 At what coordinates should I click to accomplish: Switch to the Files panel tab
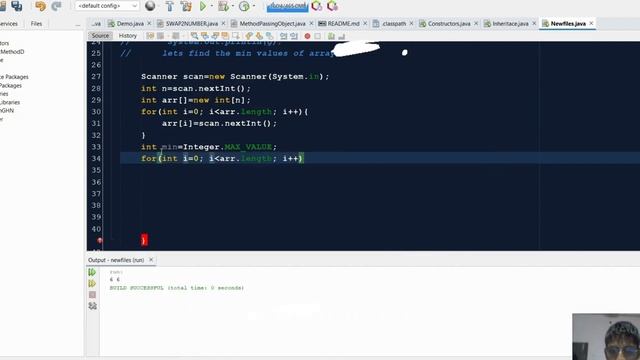pyautogui.click(x=36, y=24)
